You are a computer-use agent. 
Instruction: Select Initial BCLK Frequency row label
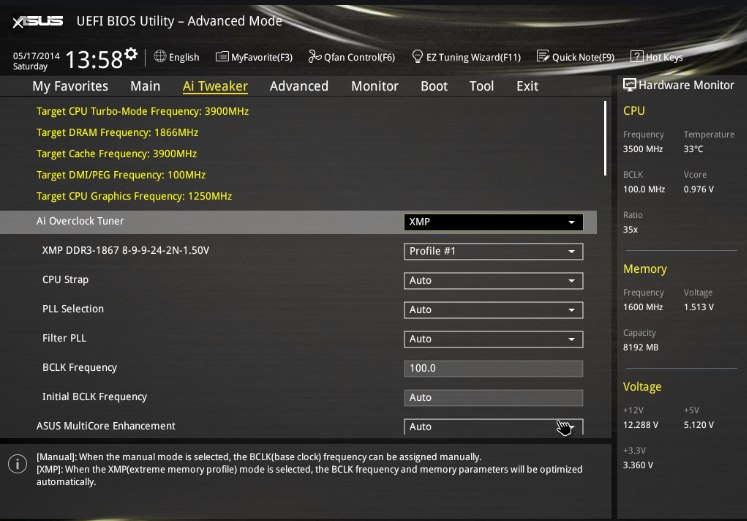click(94, 397)
